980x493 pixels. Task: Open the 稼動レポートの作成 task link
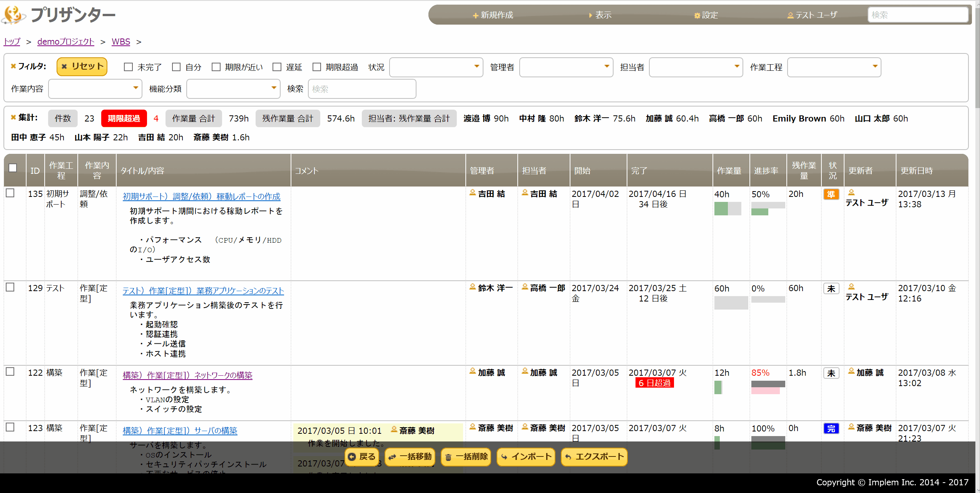(201, 197)
